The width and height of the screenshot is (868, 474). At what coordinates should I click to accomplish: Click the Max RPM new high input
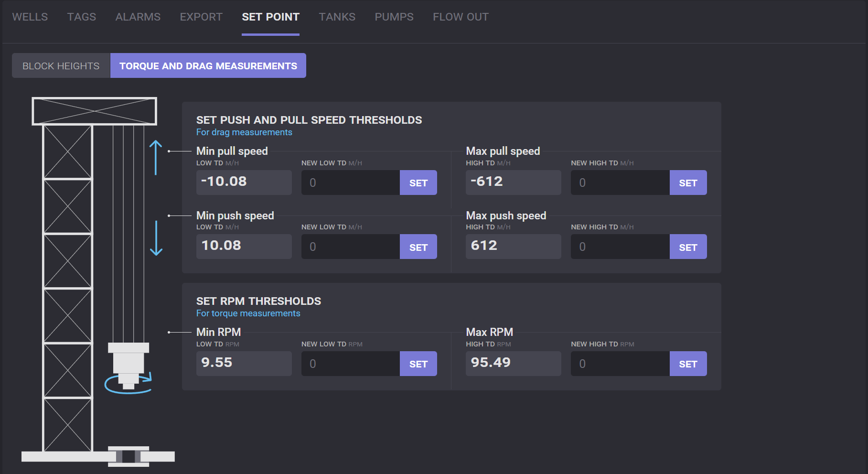coord(620,364)
